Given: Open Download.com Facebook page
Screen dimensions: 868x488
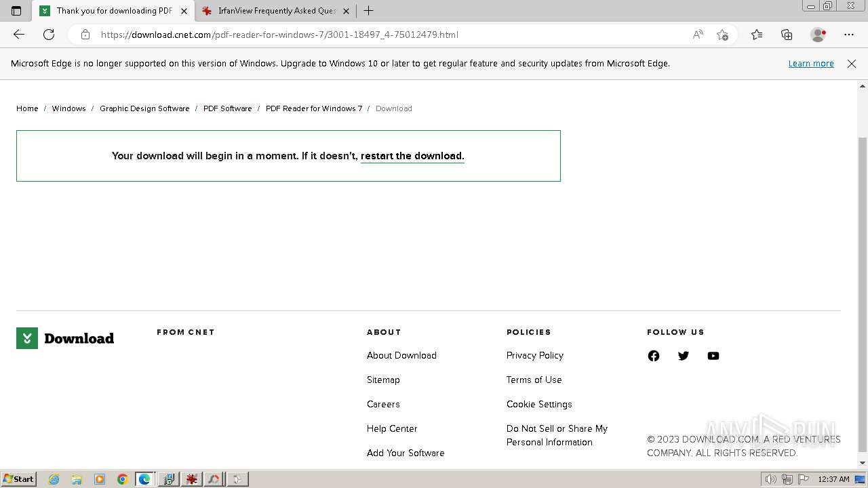Looking at the screenshot, I should pyautogui.click(x=654, y=356).
